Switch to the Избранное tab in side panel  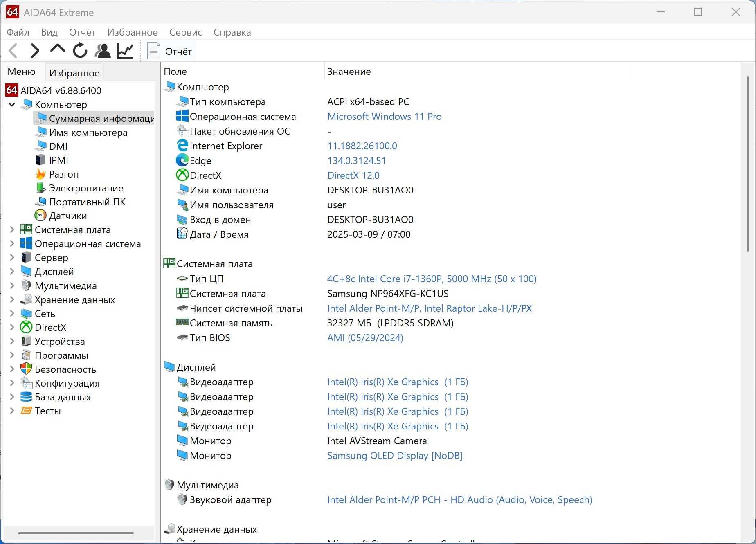(74, 73)
